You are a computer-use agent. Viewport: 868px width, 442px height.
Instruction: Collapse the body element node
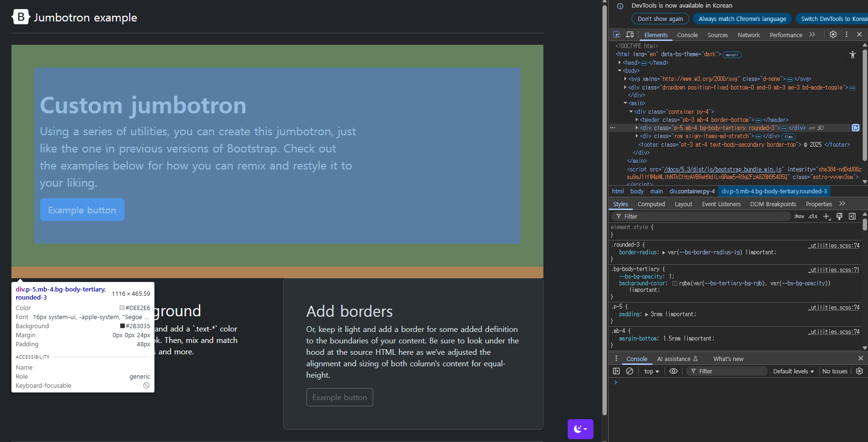point(620,70)
